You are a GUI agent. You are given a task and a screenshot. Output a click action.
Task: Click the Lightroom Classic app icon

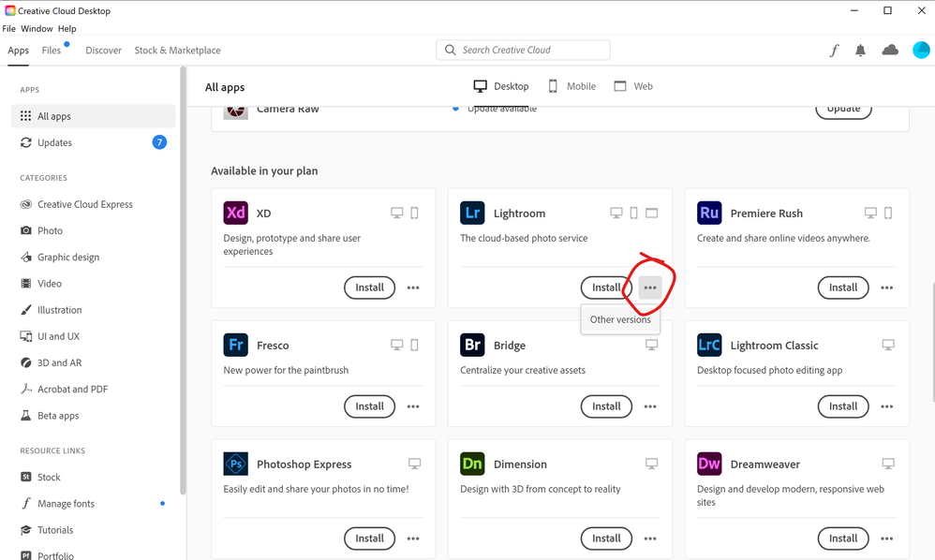pyautogui.click(x=709, y=345)
